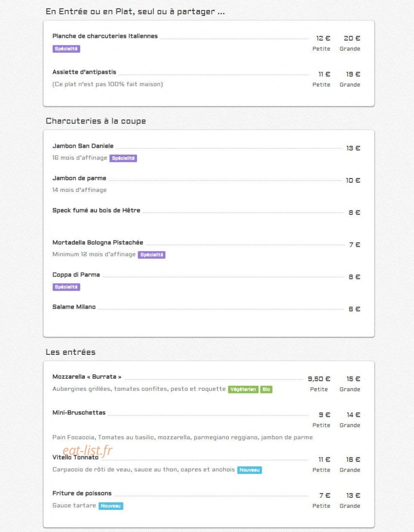
Task: Click the Nouveau badge next to Sauce tartare
Action: pyautogui.click(x=111, y=506)
